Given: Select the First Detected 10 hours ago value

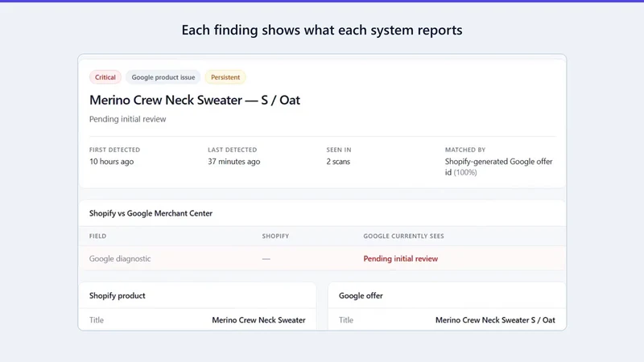Looking at the screenshot, I should (x=111, y=162).
